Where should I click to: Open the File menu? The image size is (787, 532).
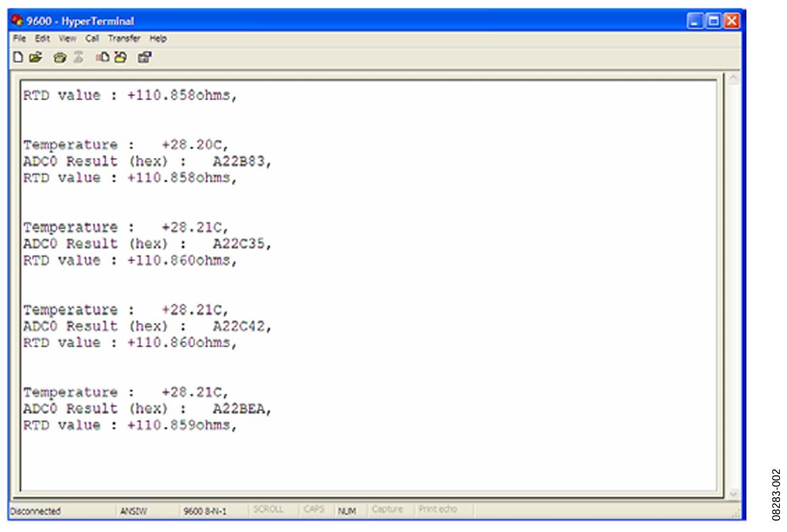19,38
